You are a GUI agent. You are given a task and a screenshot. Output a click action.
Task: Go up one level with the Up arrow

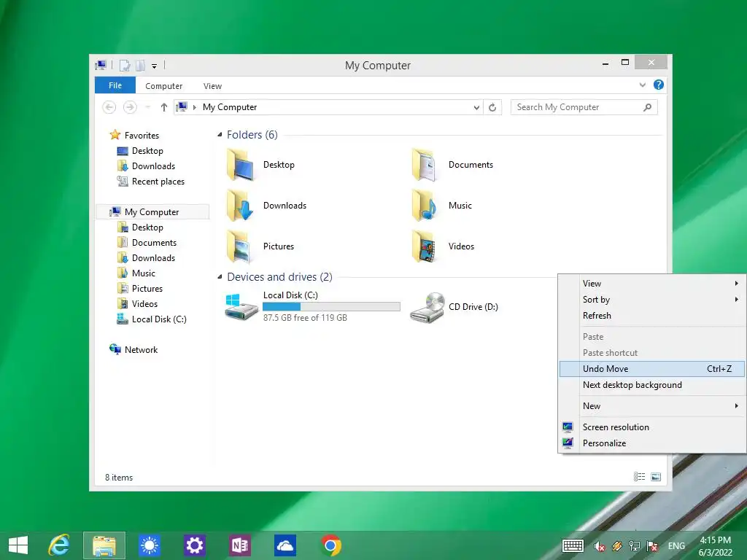point(164,107)
